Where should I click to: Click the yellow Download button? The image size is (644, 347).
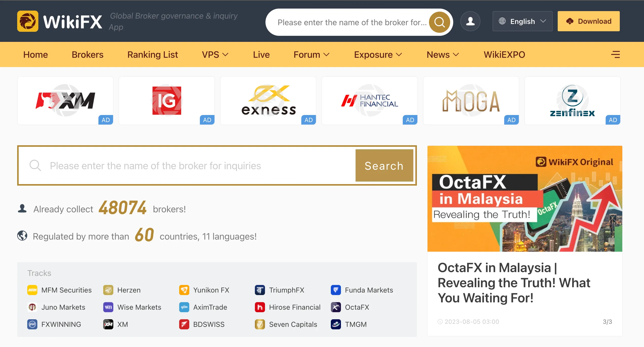pos(588,21)
